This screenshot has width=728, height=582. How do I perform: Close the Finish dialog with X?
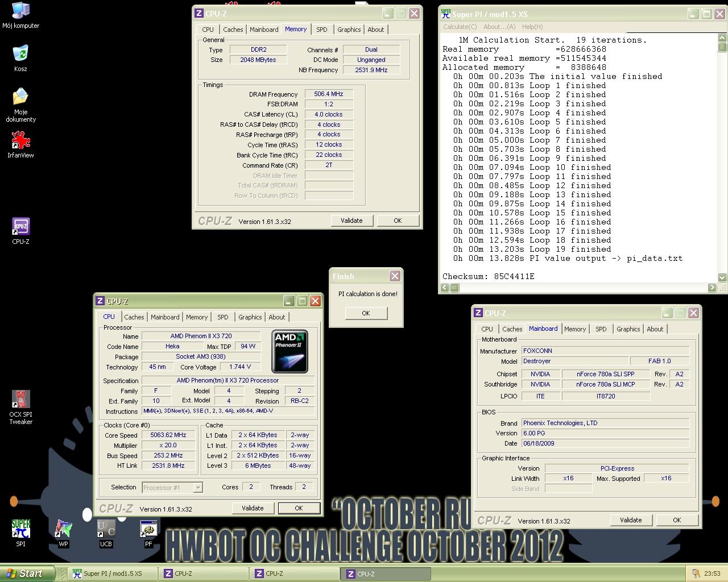click(395, 276)
